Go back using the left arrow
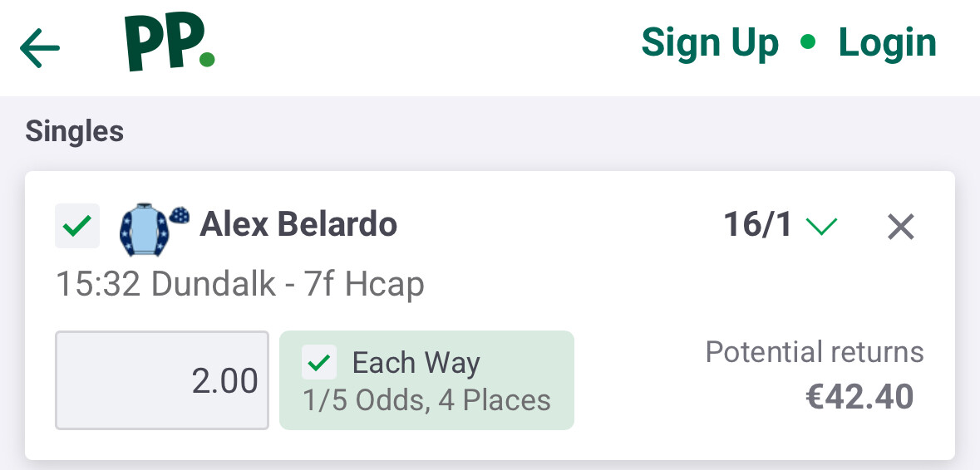980x470 pixels. [40, 48]
